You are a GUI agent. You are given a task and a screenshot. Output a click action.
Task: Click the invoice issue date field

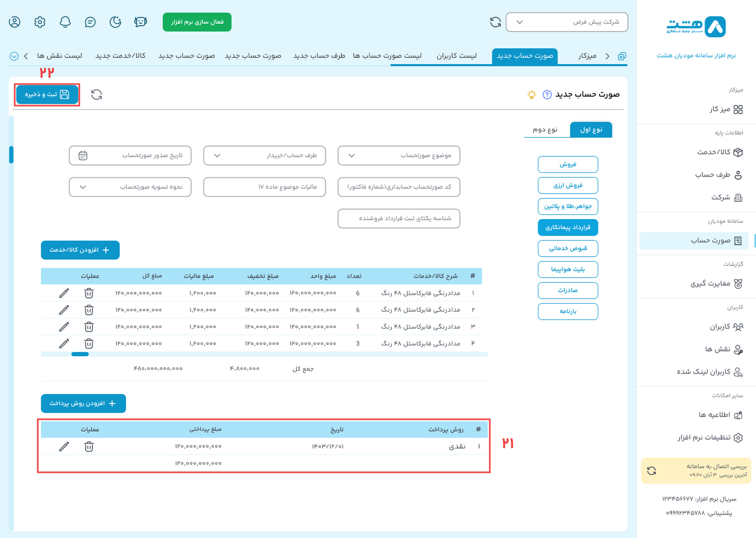130,156
